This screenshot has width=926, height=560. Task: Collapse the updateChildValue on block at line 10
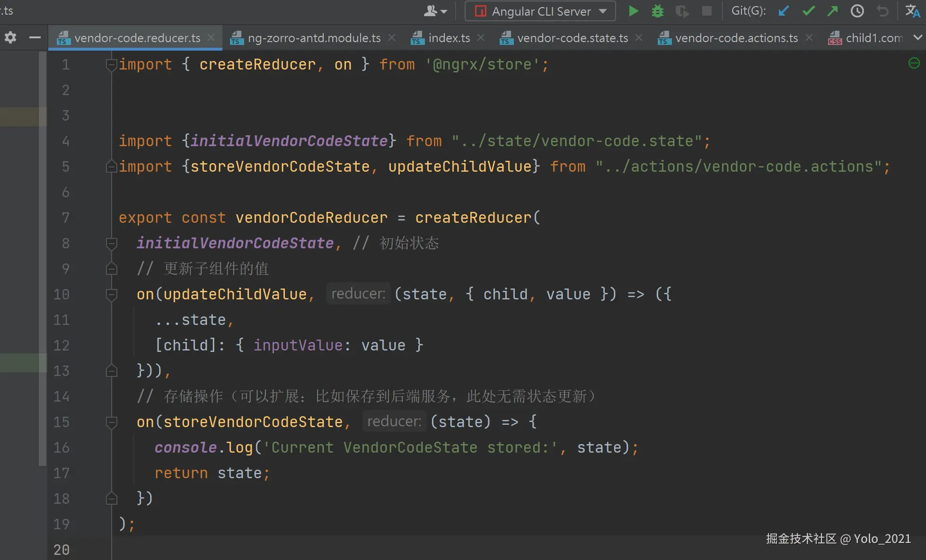(x=112, y=295)
